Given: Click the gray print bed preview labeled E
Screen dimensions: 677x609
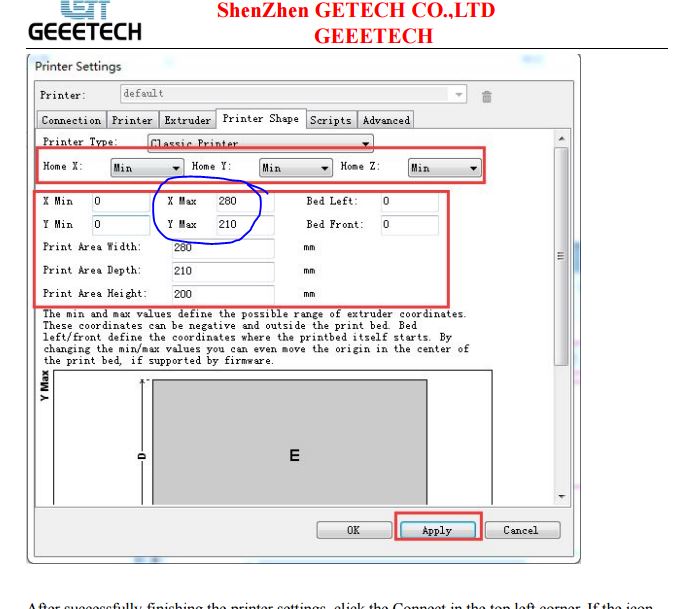Looking at the screenshot, I should click(x=290, y=442).
